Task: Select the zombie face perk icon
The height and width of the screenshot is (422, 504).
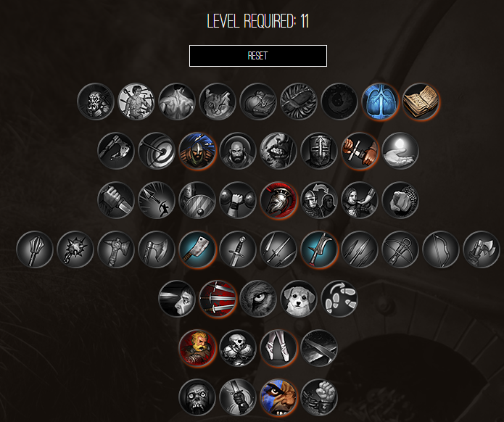Action: tap(197, 397)
